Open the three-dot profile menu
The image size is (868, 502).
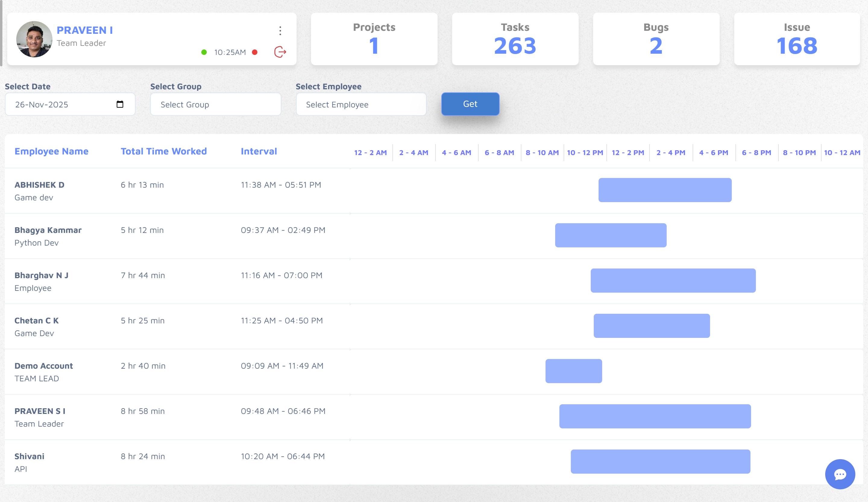click(x=280, y=31)
